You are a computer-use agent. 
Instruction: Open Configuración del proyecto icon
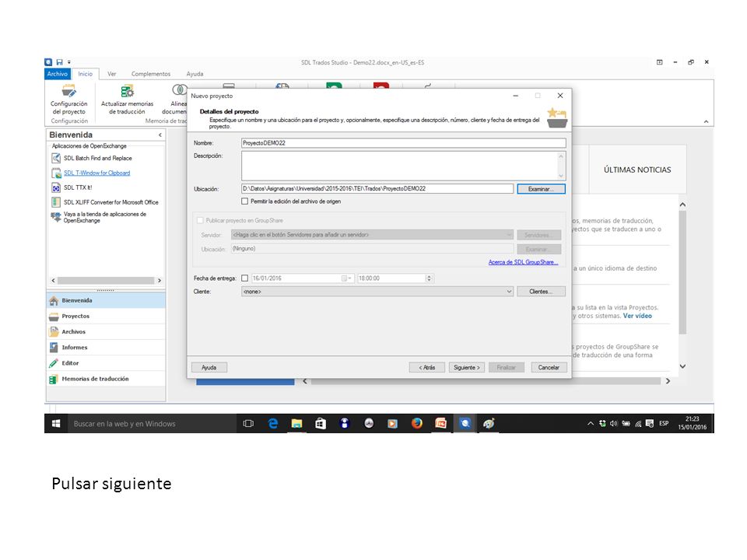(x=68, y=100)
